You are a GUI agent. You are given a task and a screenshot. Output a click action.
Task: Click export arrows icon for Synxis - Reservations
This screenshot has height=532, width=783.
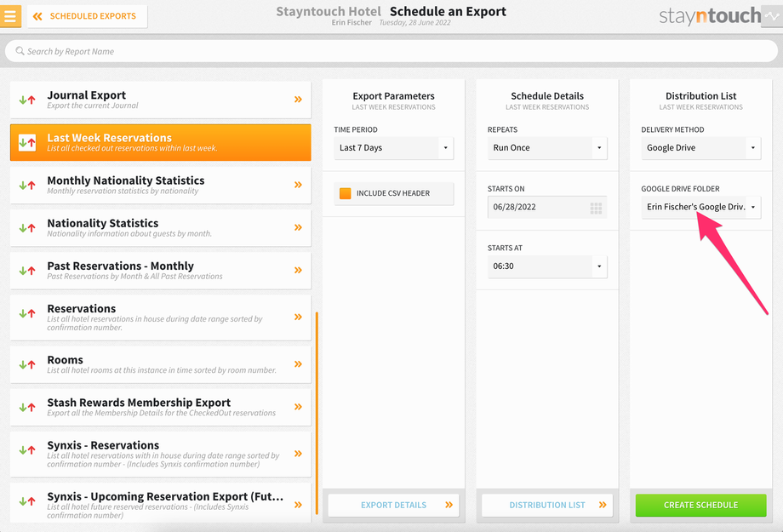pos(27,450)
